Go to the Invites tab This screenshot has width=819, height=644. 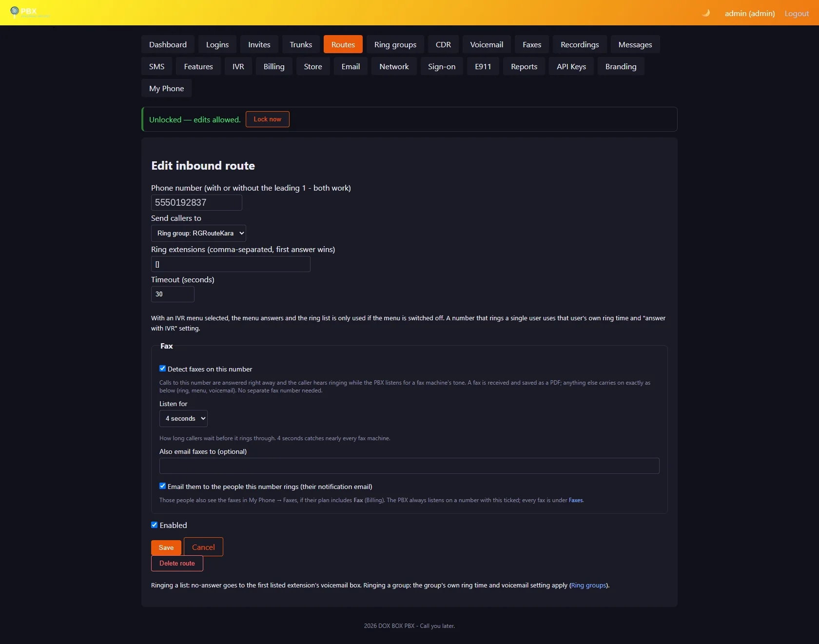point(259,44)
